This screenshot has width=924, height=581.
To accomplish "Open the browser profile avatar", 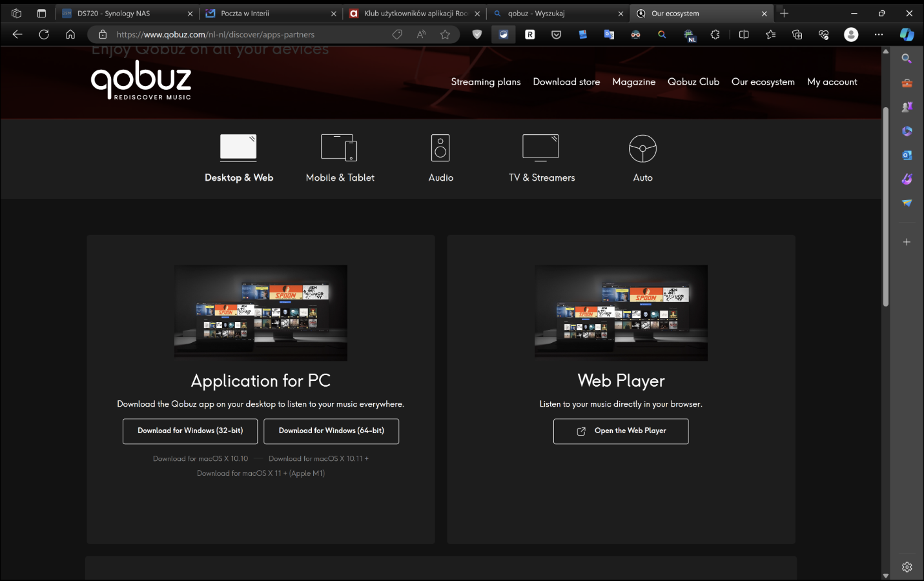I will [851, 35].
